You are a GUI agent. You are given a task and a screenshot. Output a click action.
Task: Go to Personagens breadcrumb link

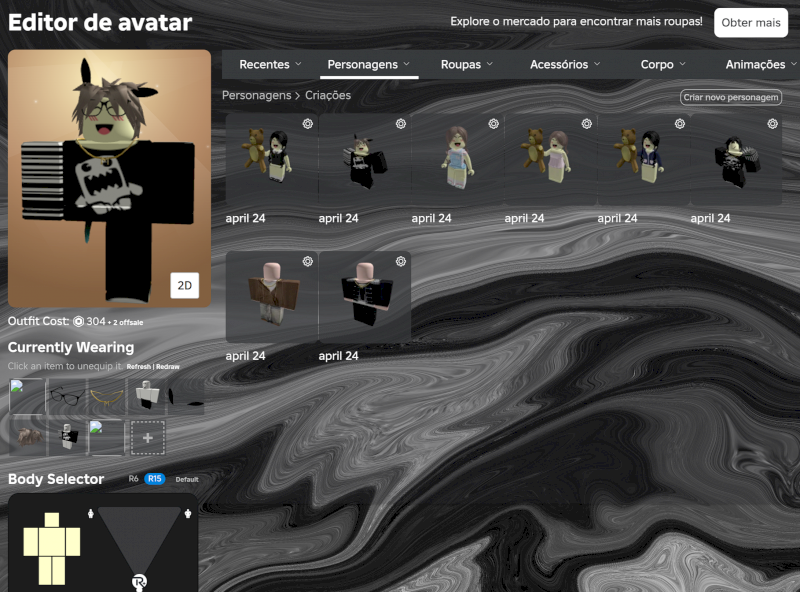pyautogui.click(x=256, y=95)
